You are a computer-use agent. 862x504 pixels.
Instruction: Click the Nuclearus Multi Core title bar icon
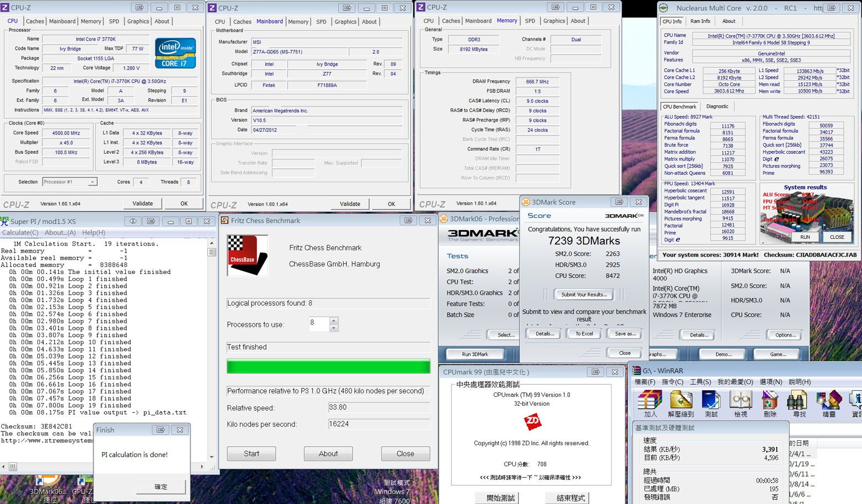(x=664, y=8)
